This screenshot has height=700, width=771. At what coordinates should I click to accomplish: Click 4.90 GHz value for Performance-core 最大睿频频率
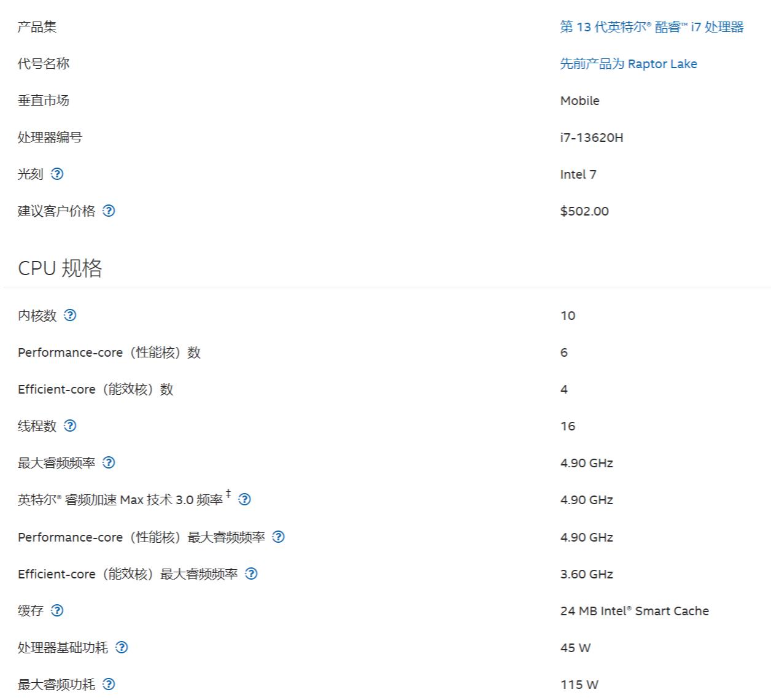point(586,537)
